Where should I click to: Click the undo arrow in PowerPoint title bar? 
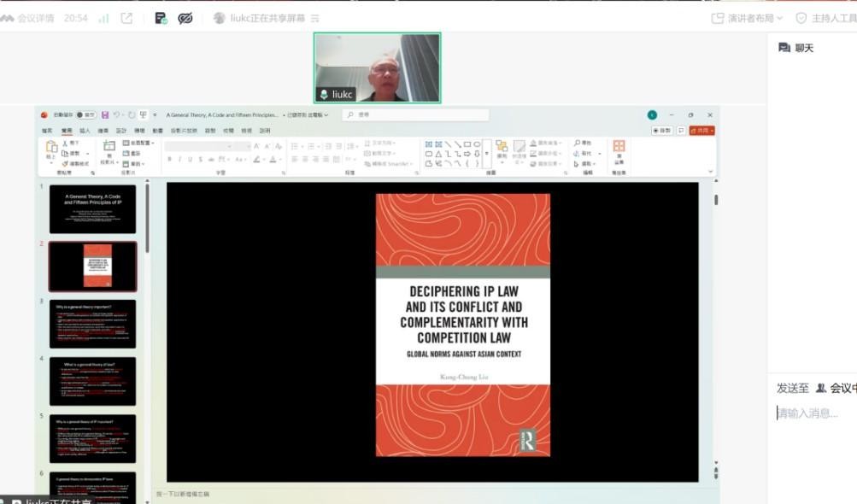116,114
